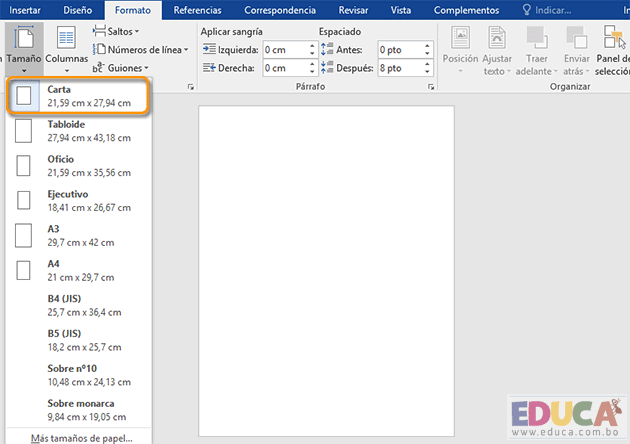Click the Traer adelante icon

pos(537,37)
